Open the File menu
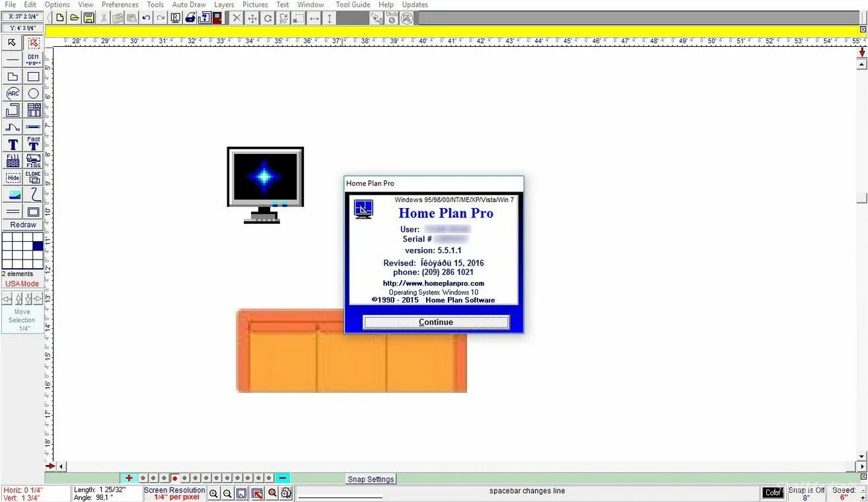Screen dimensions: 868x502 click(10, 5)
